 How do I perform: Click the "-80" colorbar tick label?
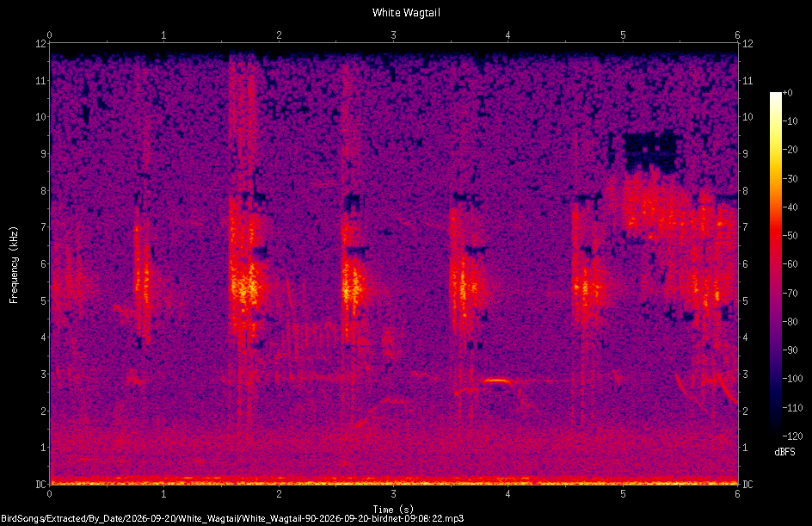click(x=790, y=322)
